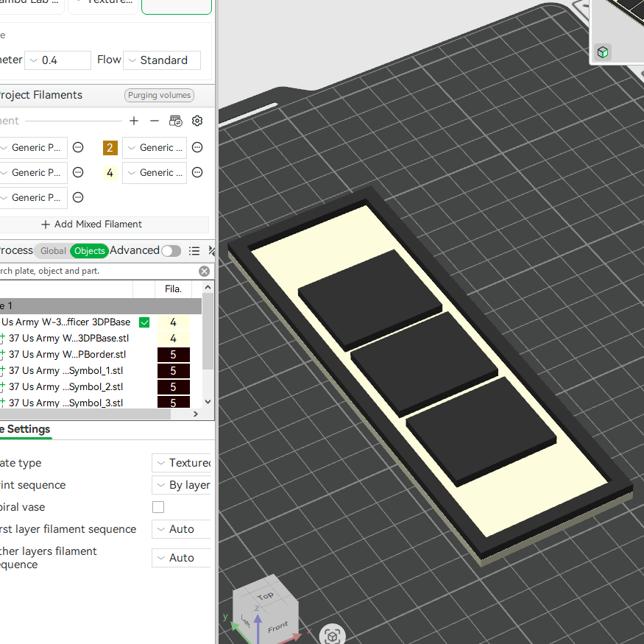Click the green cube icon in viewport corner
The height and width of the screenshot is (644, 644).
[603, 52]
